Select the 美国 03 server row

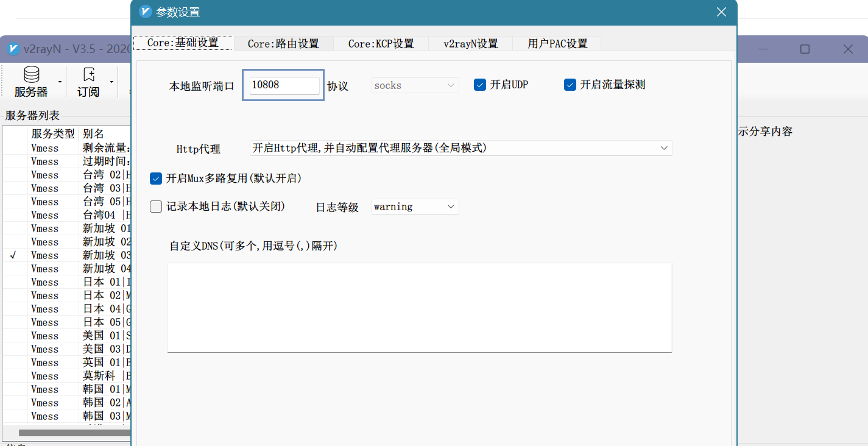pyautogui.click(x=67, y=349)
